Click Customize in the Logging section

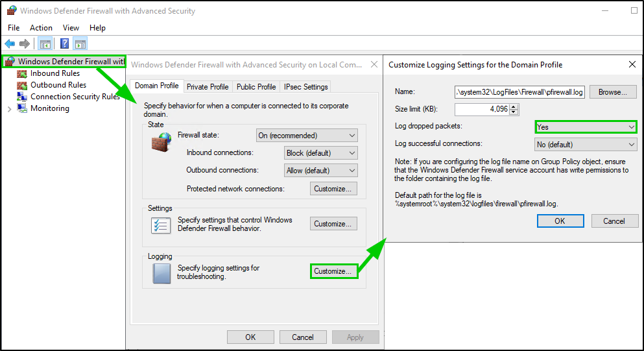pos(333,271)
